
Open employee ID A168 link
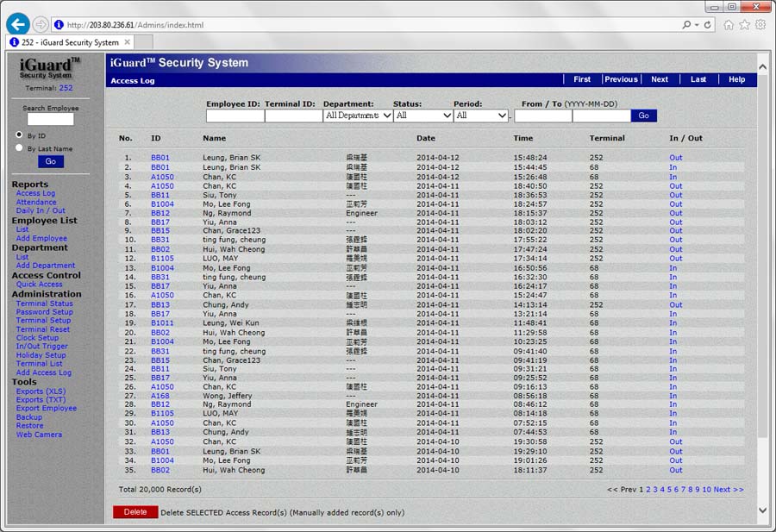pos(160,396)
